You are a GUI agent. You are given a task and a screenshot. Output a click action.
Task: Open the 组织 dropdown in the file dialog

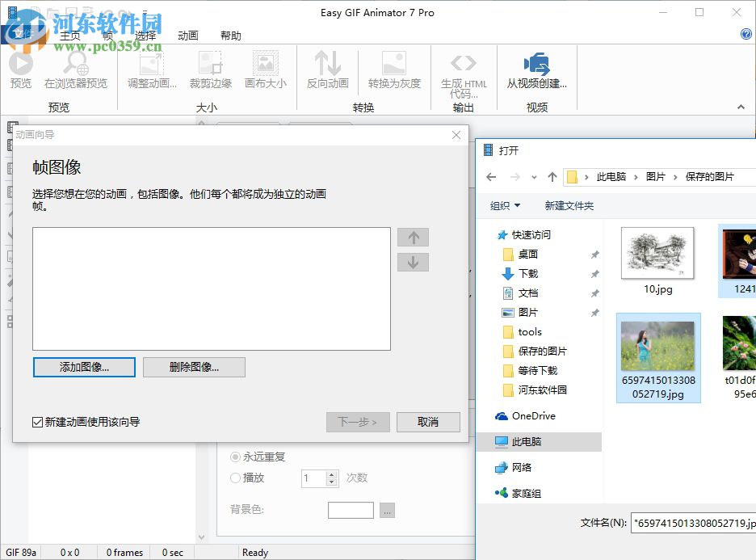[x=502, y=206]
